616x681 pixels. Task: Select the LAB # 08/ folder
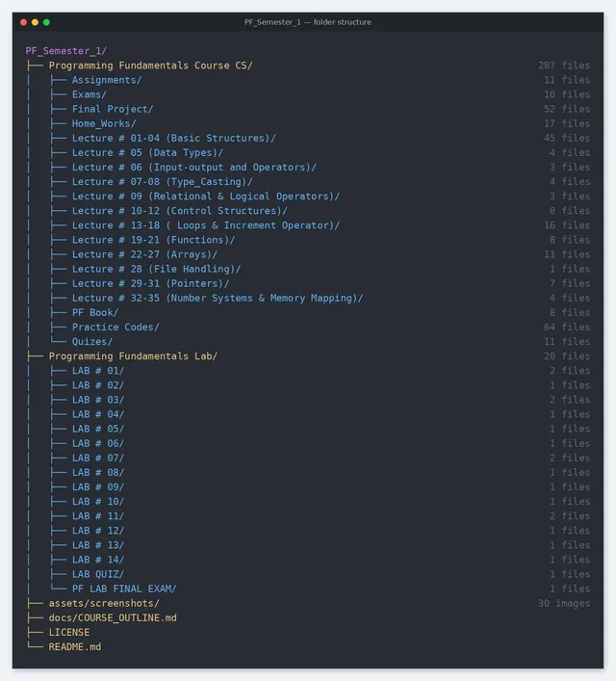tap(98, 473)
